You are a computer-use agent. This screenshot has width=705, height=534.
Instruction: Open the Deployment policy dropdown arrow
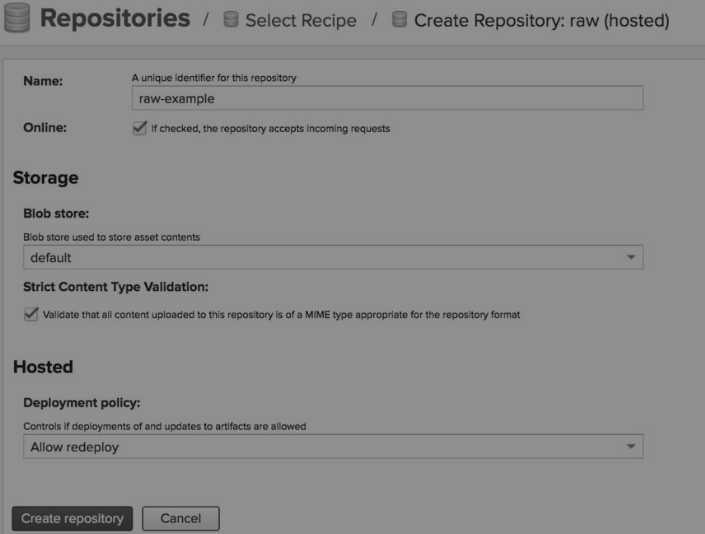point(631,446)
